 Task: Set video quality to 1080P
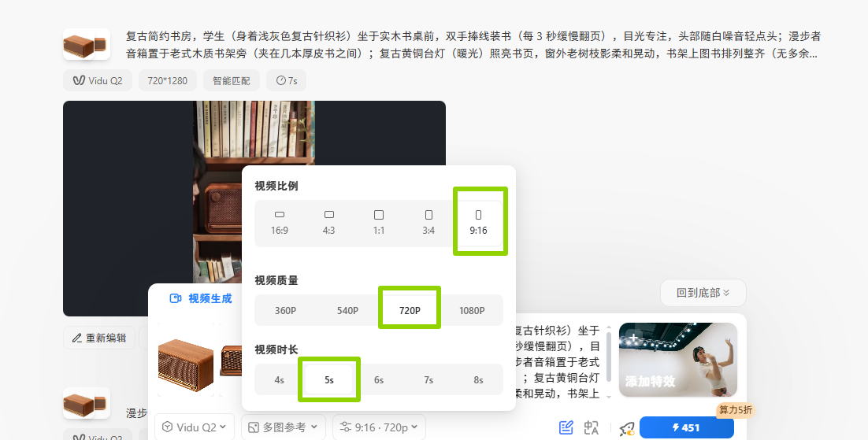[472, 310]
